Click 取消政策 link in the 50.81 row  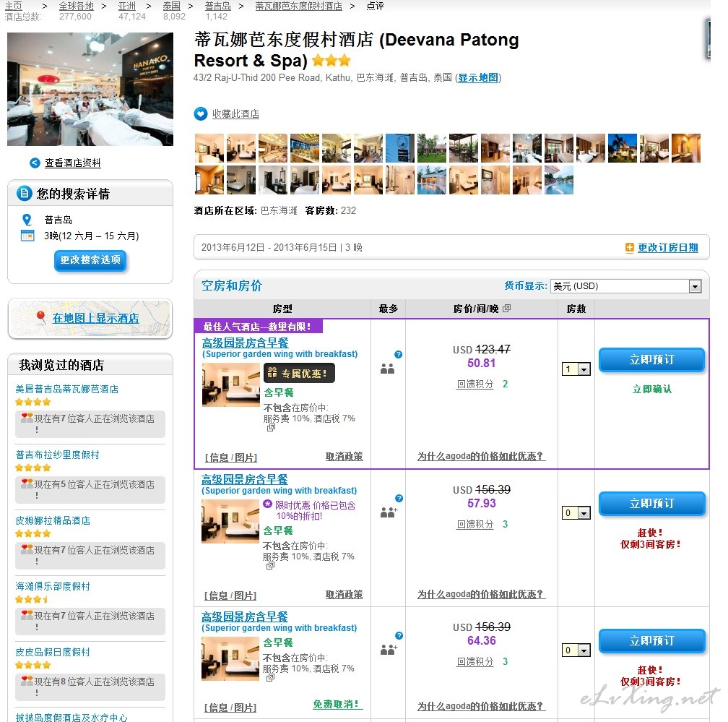344,457
